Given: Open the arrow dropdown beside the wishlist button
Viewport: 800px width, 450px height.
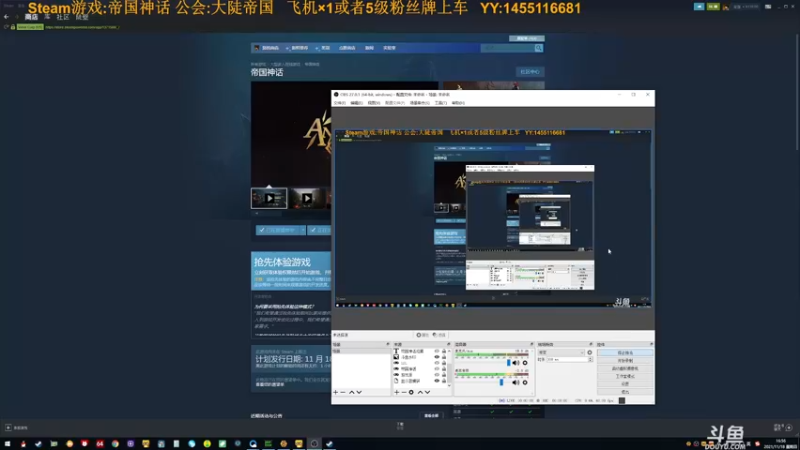Looking at the screenshot, I should point(303,230).
